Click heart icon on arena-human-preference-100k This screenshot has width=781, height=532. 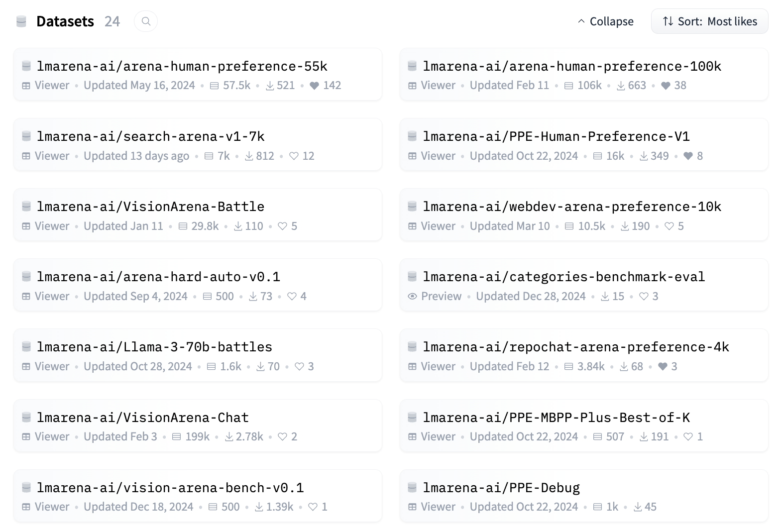[666, 86]
